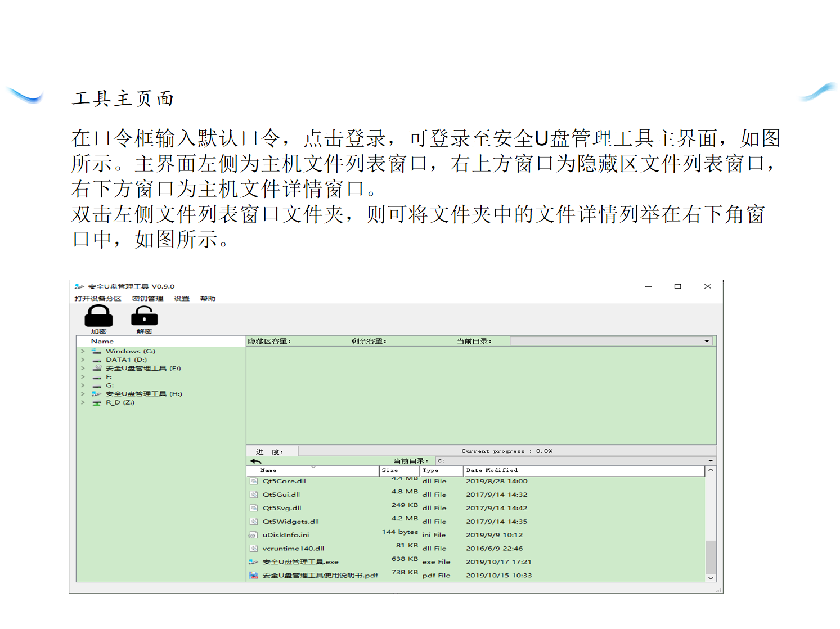Expand the G: drive tree node
This screenshot has width=840, height=629.
83,385
